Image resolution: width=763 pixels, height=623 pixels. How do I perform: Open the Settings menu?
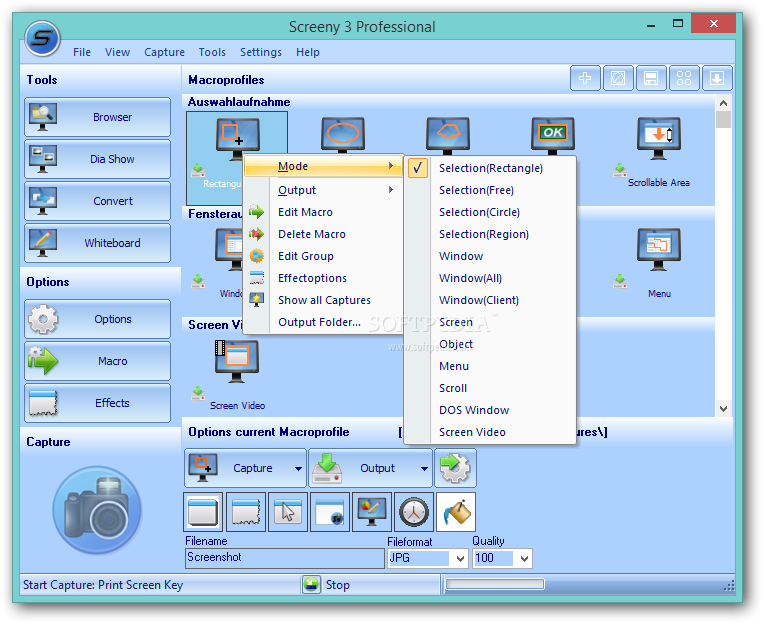click(x=261, y=52)
